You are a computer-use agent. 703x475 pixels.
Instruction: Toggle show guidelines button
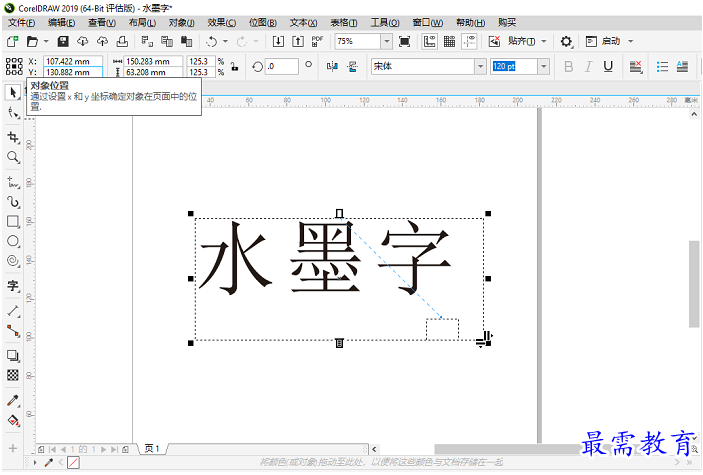pos(469,41)
